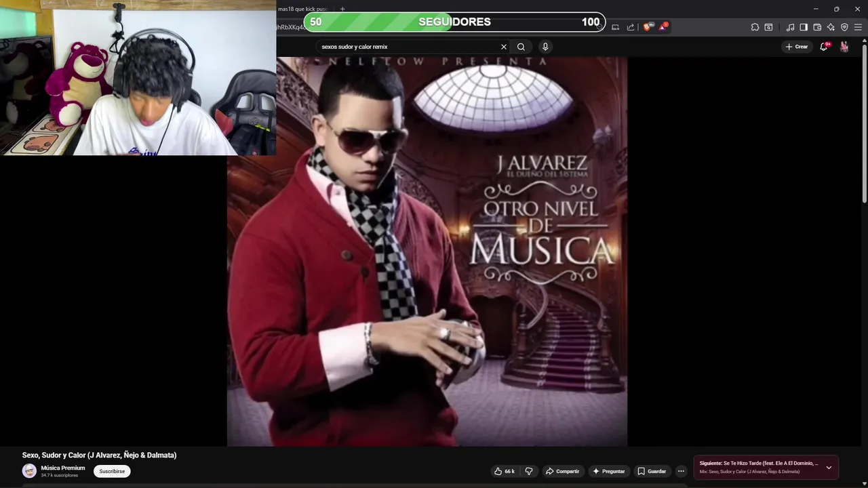Click the Música Premium channel avatar

point(29,471)
